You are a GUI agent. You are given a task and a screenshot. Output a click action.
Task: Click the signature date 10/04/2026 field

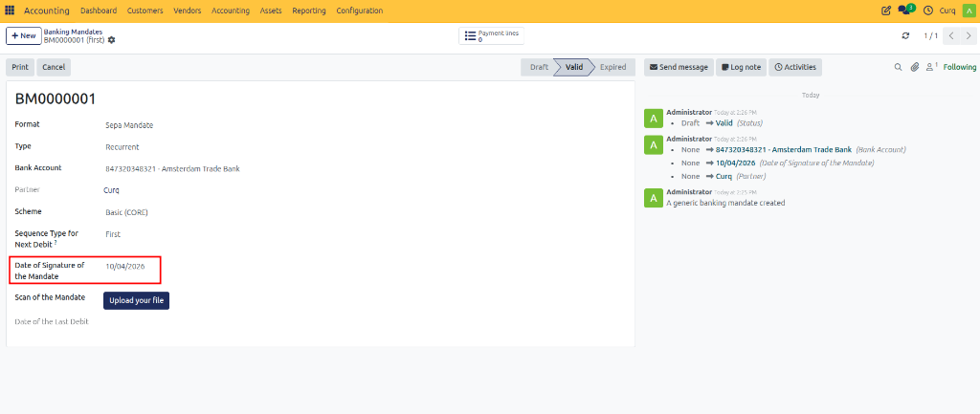[125, 266]
